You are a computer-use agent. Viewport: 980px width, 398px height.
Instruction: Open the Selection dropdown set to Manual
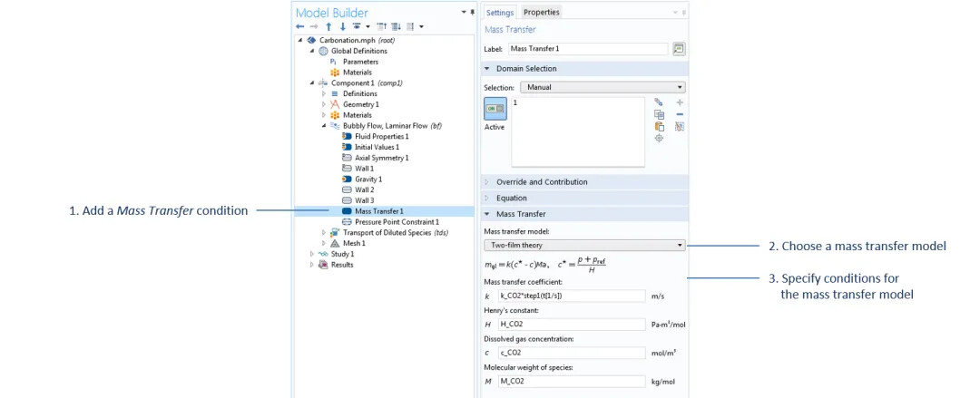pos(603,87)
